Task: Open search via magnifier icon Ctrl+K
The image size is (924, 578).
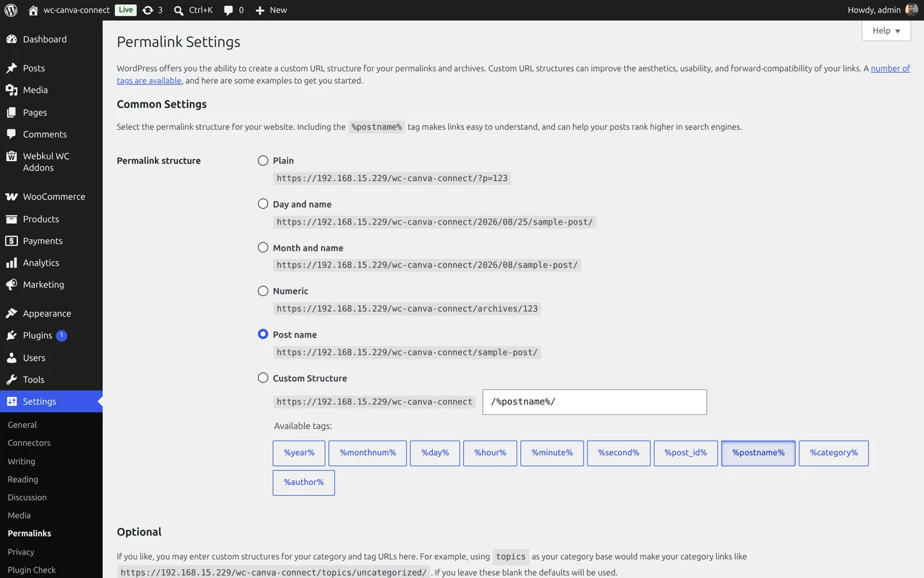Action: (179, 10)
